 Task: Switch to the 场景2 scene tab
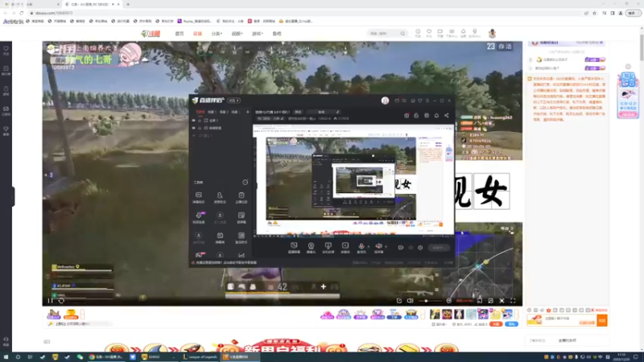223,112
